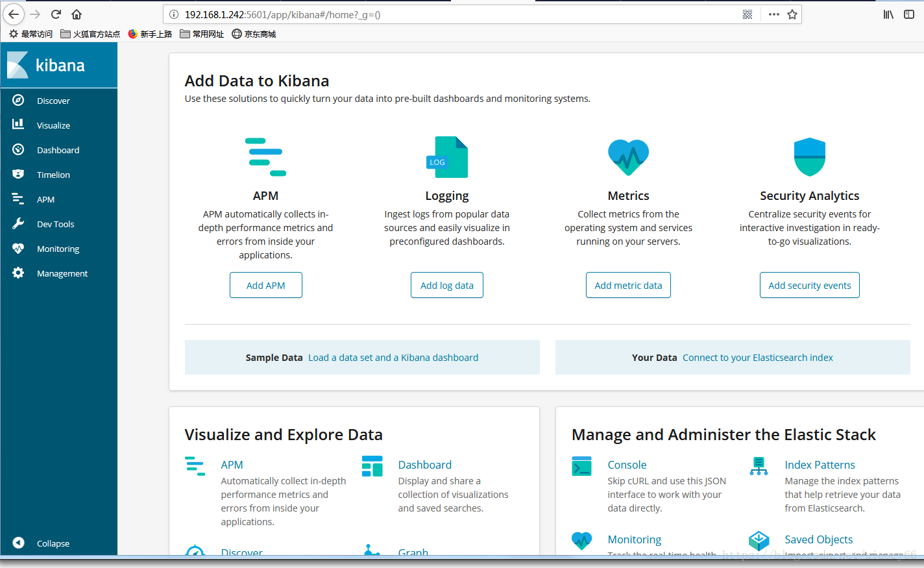
Task: Bookmark this page with star icon
Action: [792, 14]
